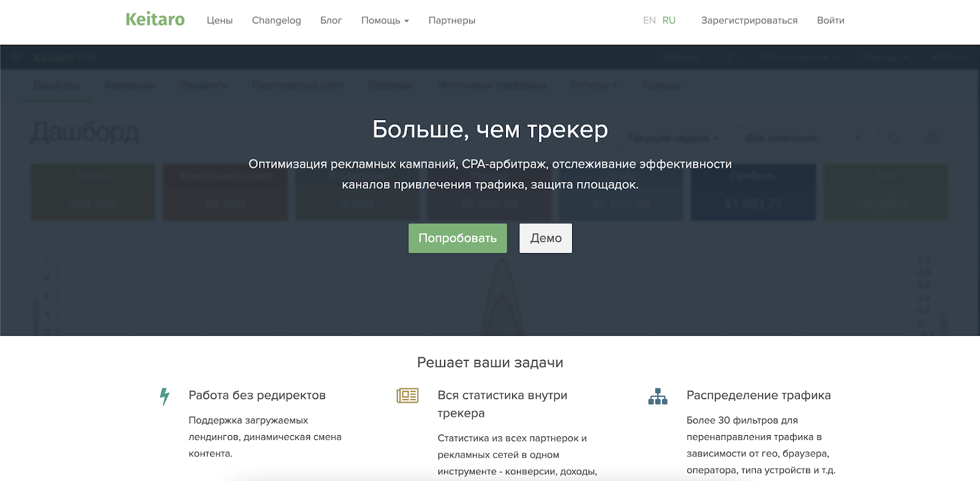Click the newspaper statistics icon
980x481 pixels.
[x=407, y=396]
